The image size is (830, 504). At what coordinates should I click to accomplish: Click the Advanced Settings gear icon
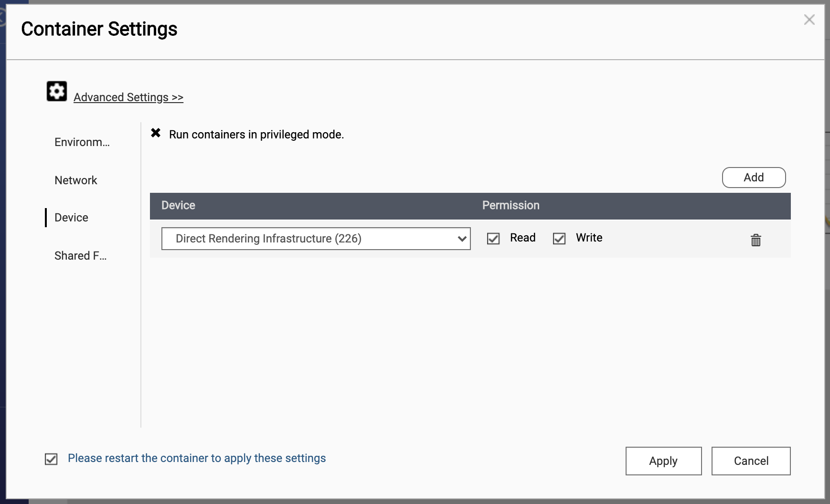click(56, 91)
